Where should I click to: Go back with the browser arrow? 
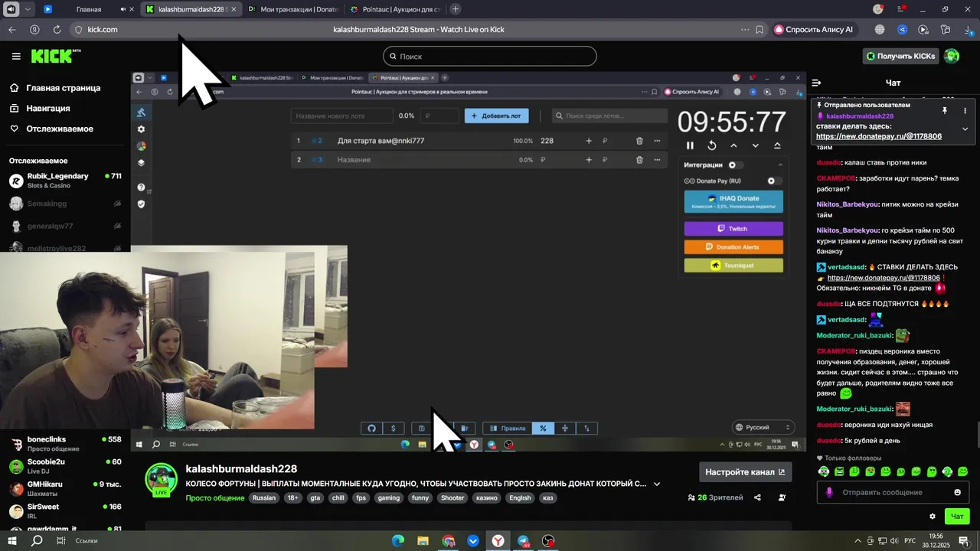(x=12, y=29)
